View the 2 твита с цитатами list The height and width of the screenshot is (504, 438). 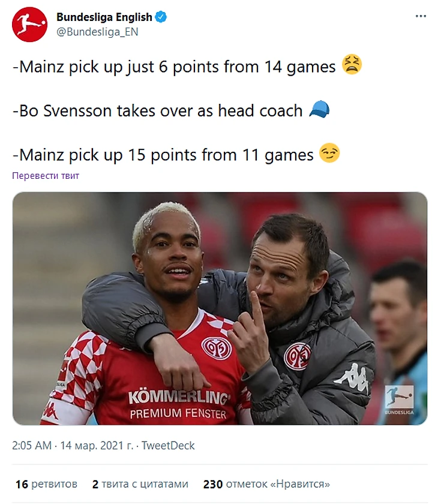tap(140, 484)
